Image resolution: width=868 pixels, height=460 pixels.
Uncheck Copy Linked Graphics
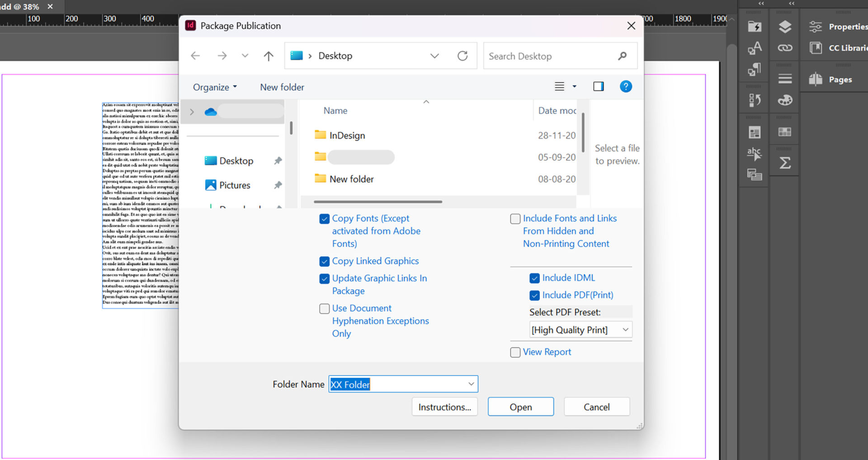pyautogui.click(x=324, y=261)
